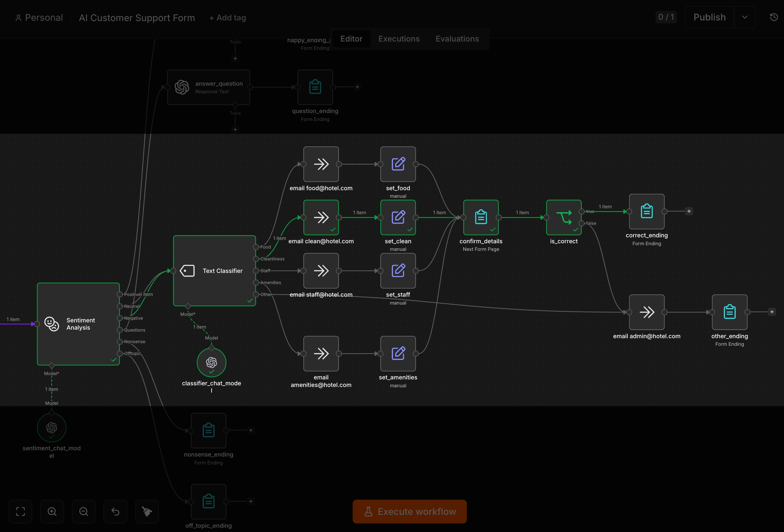The height and width of the screenshot is (532, 784).
Task: Click the Offtopic output connector
Action: [119, 354]
